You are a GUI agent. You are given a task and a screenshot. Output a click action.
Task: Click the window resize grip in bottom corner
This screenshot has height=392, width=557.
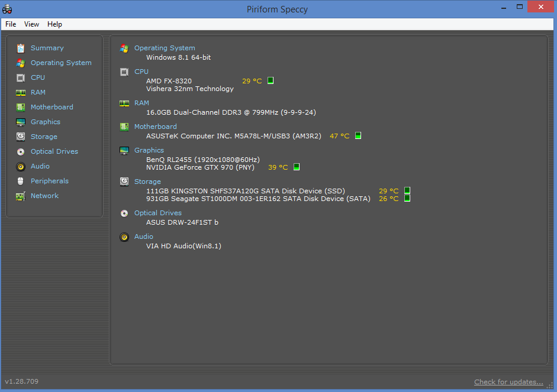tap(550, 385)
